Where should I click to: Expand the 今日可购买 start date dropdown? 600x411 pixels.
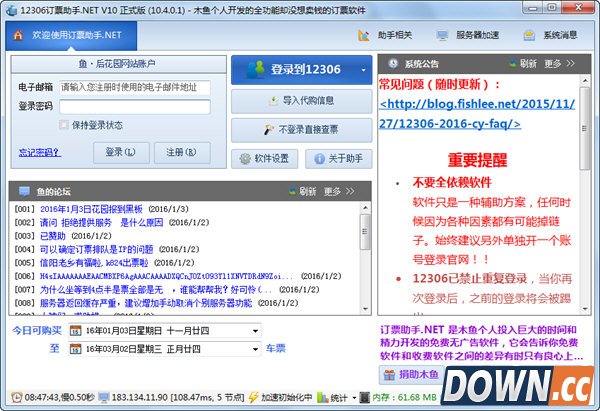(255, 331)
